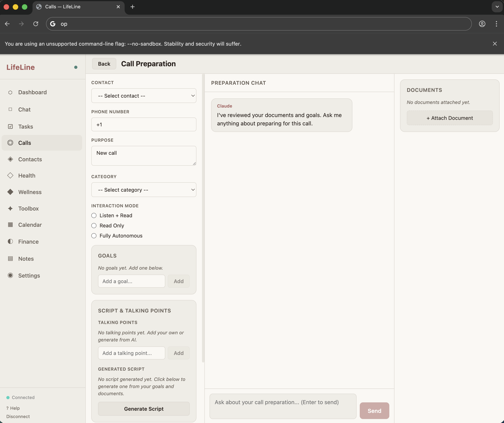The height and width of the screenshot is (423, 504).
Task: Click the Generate Script button
Action: point(143,409)
